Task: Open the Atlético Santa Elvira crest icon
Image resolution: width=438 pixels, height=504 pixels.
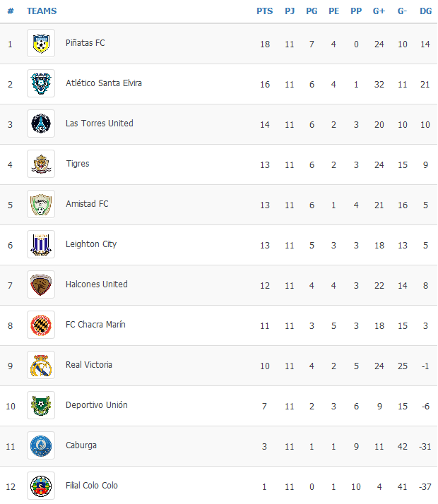Action: 41,83
